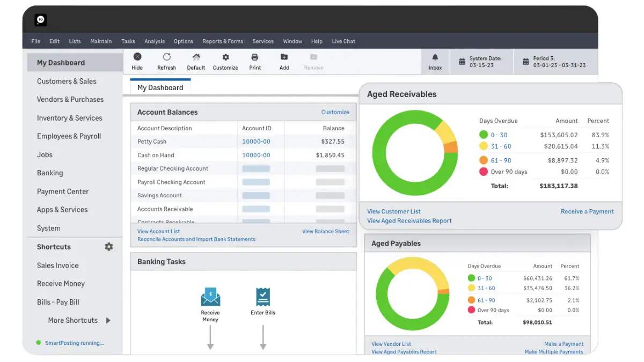The height and width of the screenshot is (362, 644).
Task: Click the Savings Account row
Action: [243, 195]
